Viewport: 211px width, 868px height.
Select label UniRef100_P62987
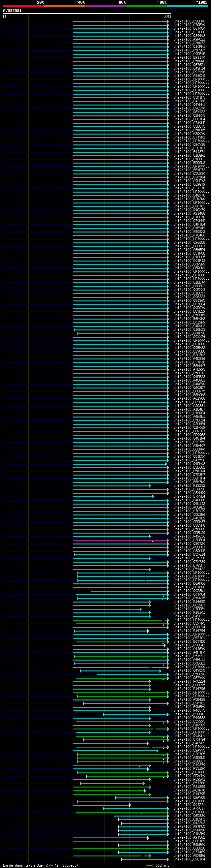(x=190, y=605)
